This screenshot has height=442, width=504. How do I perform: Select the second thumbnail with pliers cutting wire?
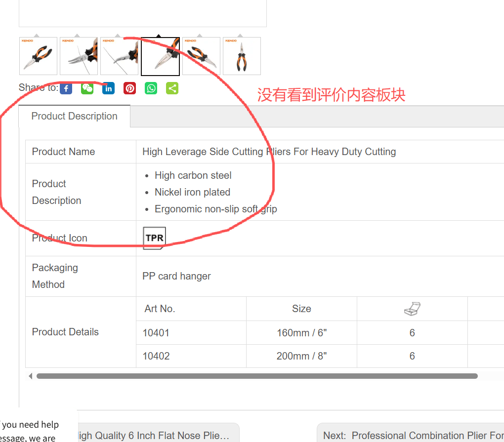pos(79,56)
